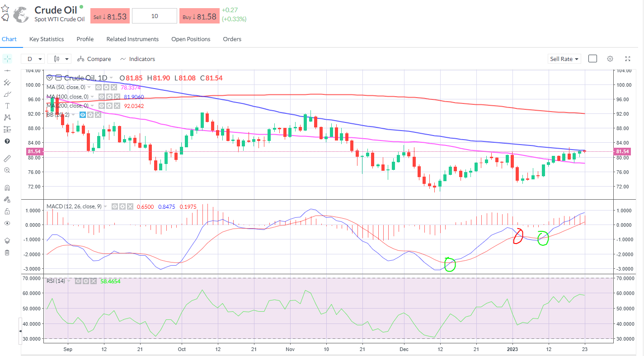Viewport: 644px width, 356px height.
Task: Hide the MA 100 line
Action: point(102,97)
